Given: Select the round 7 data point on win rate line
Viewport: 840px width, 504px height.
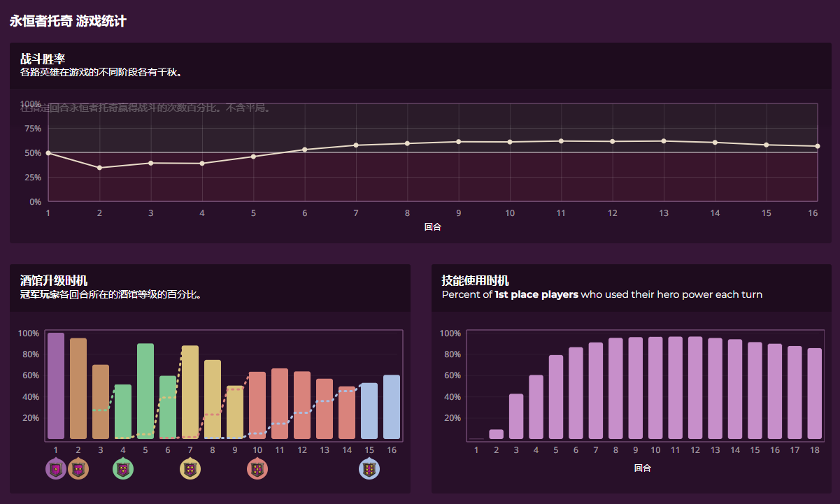Looking at the screenshot, I should [356, 145].
